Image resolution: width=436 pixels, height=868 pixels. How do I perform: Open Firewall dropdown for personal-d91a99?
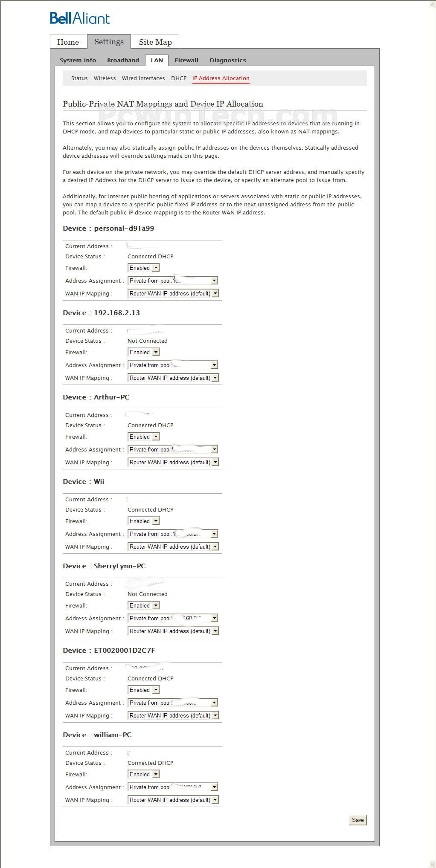(144, 268)
